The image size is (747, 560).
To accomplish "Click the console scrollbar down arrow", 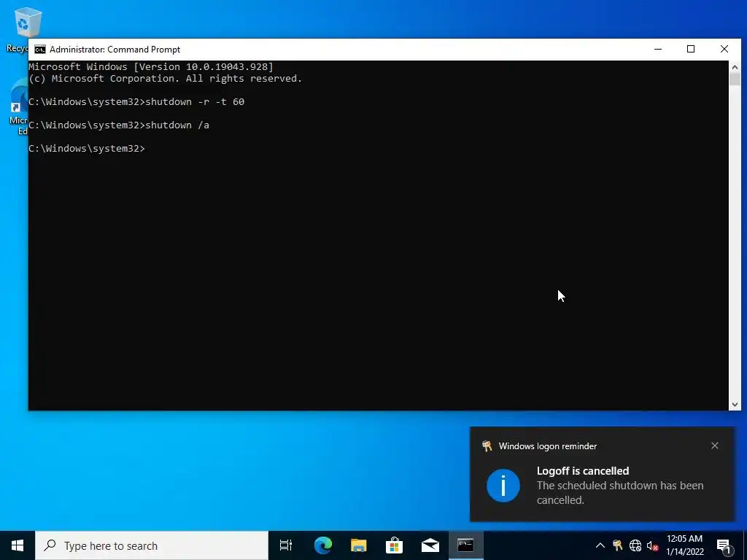I will click(735, 404).
